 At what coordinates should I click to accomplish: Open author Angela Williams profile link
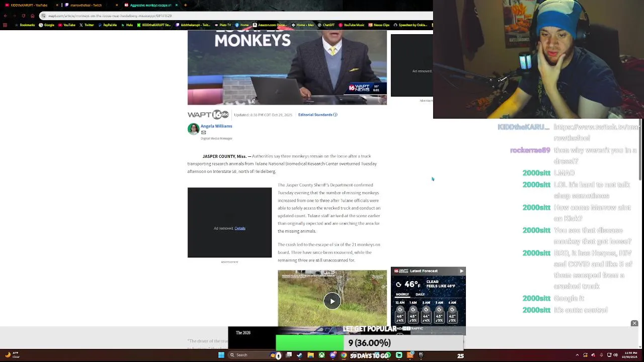[216, 126]
